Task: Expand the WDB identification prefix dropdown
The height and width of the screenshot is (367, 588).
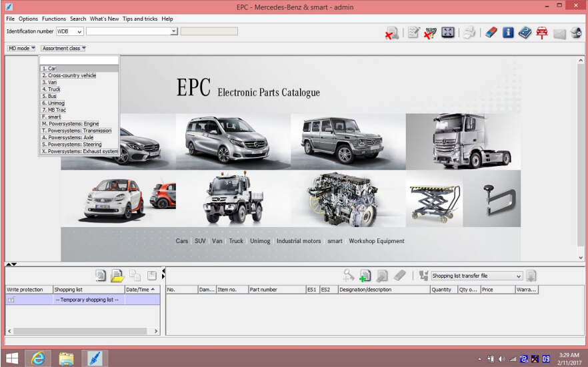Action: pyautogui.click(x=79, y=31)
